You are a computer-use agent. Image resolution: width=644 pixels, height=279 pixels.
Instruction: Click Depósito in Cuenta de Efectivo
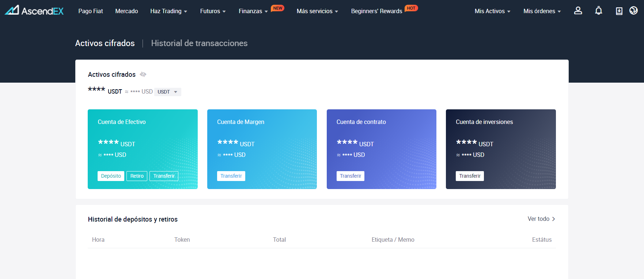tap(111, 176)
